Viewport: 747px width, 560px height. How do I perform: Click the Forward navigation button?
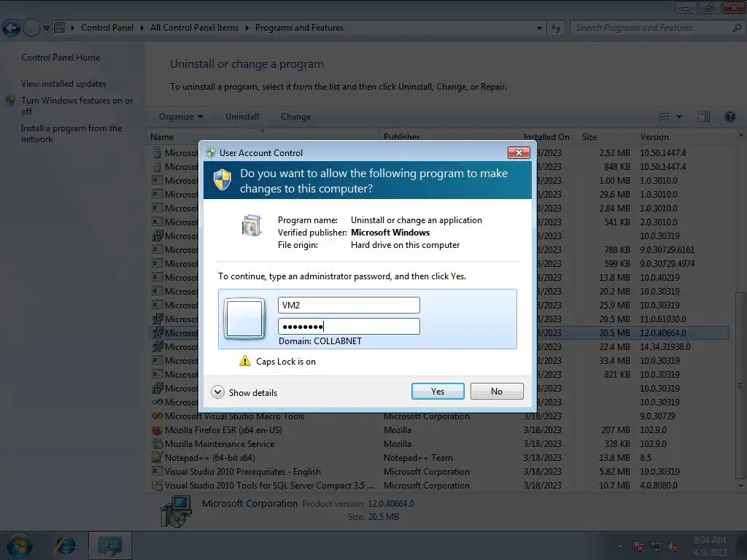point(31,28)
